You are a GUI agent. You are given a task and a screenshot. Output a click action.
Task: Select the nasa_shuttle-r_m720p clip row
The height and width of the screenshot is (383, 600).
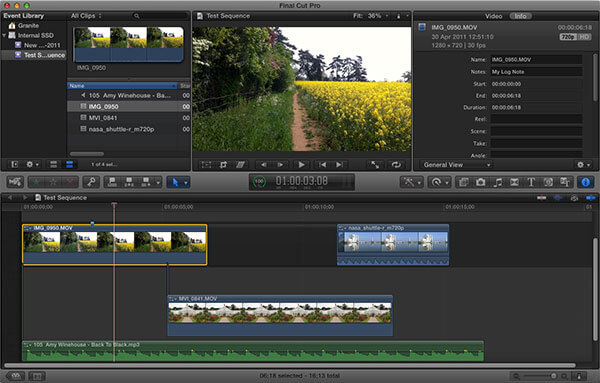pyautogui.click(x=129, y=129)
